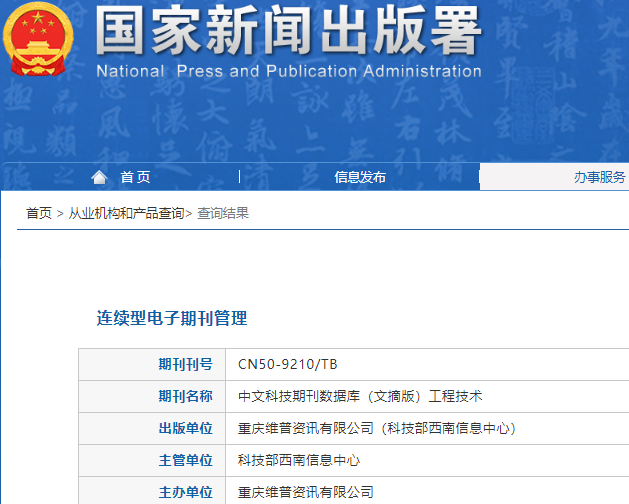Open the 信息发布 navigation tab
This screenshot has height=504, width=629.
tap(360, 177)
